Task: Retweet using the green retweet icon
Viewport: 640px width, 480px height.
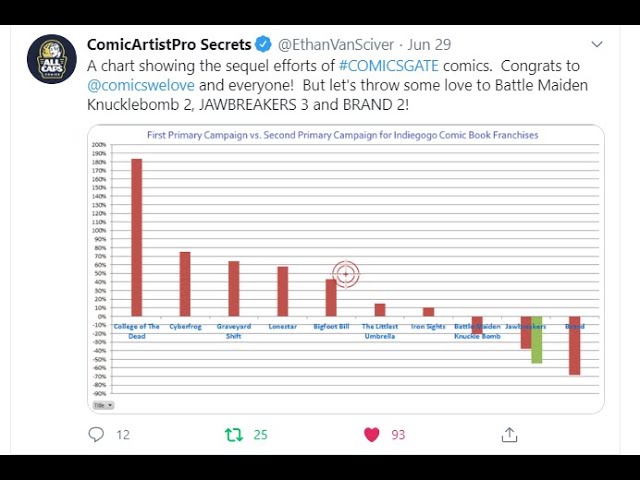Action: [233, 434]
